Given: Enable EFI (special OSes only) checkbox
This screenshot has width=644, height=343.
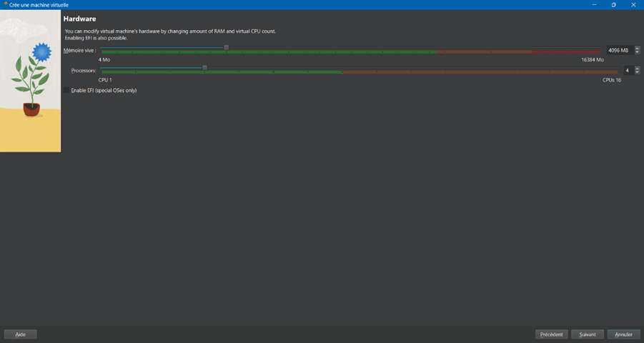Looking at the screenshot, I should point(67,90).
